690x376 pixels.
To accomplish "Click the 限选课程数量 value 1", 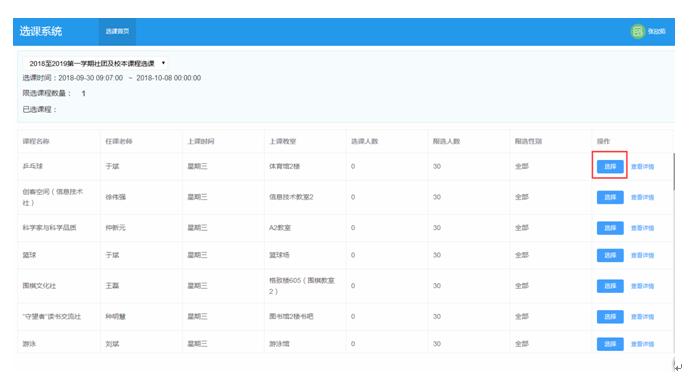I will [83, 93].
